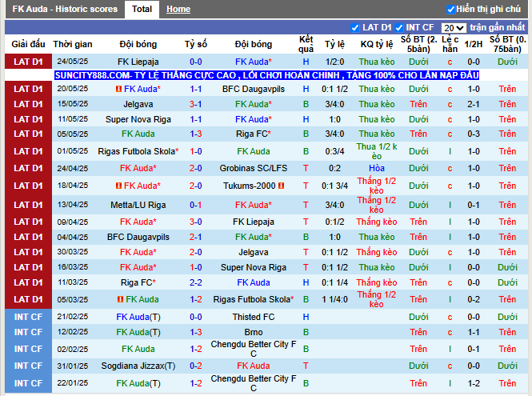Toggle the 'Hiển thị ghi chú' checkbox
This screenshot has height=396, width=532.
pos(451,10)
